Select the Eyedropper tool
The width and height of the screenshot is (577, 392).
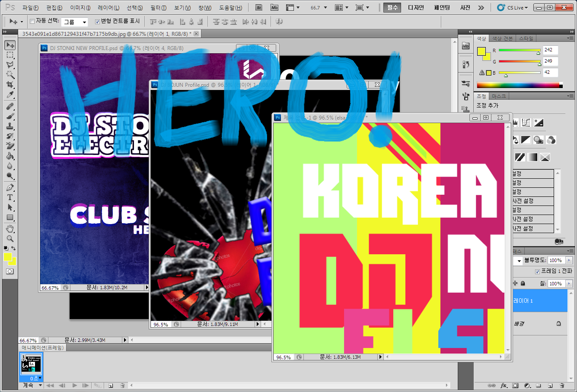pos(10,95)
